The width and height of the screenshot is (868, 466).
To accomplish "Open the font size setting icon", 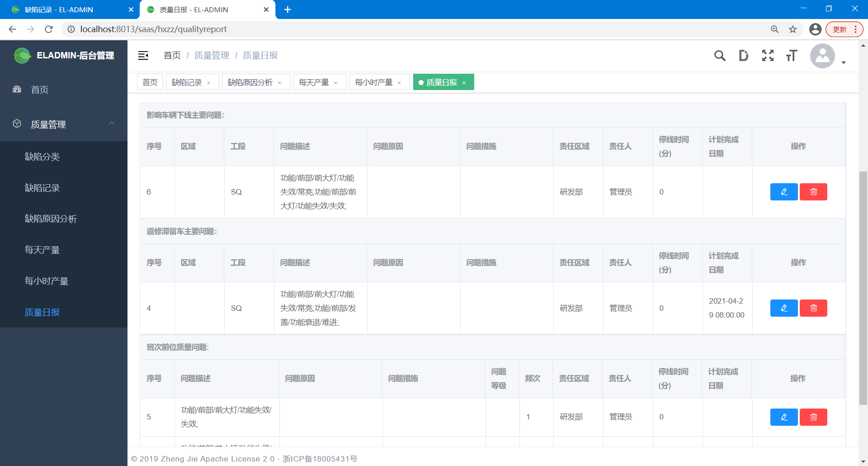I will point(791,56).
